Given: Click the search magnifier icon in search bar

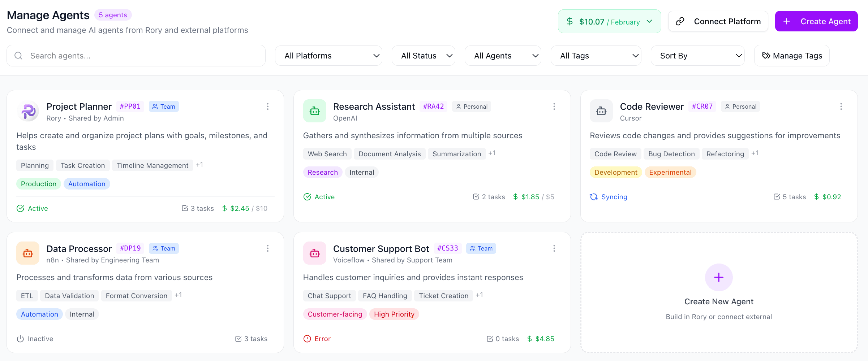Looking at the screenshot, I should pos(18,56).
